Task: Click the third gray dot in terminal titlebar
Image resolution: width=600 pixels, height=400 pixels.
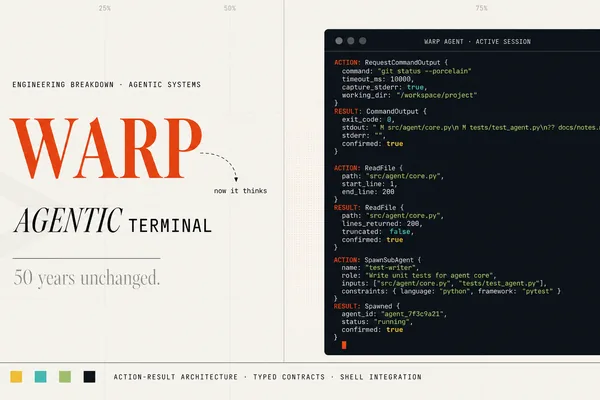Action: (x=363, y=41)
